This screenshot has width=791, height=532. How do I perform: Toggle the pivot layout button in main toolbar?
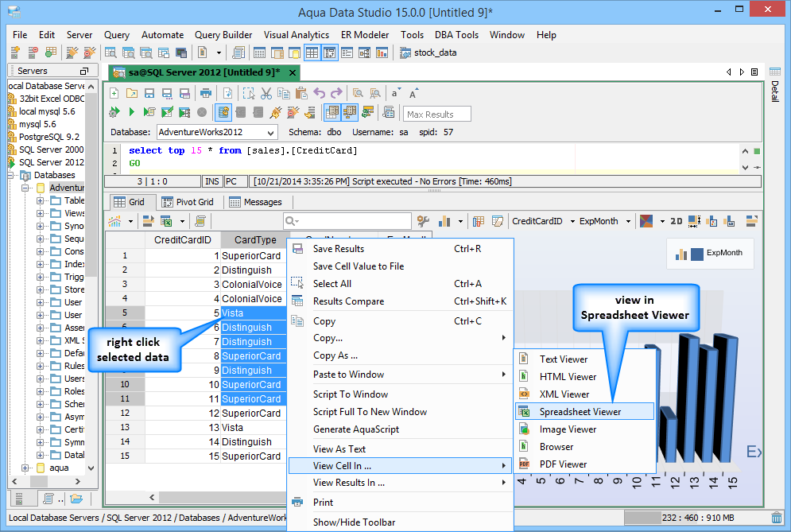(x=329, y=52)
